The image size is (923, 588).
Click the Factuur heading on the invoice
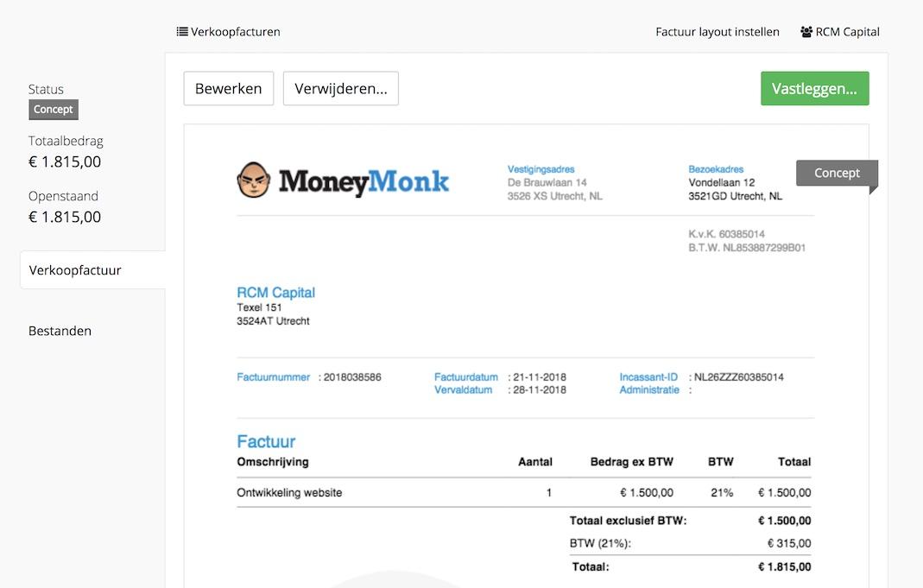266,441
